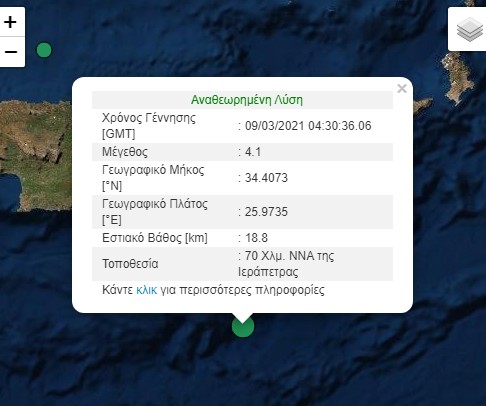Click the Εστιακό Βάθος [km] label
486x406 pixels.
(x=155, y=238)
